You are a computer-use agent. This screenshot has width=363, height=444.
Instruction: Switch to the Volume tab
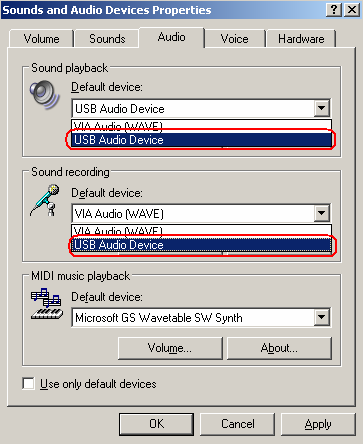coord(41,39)
